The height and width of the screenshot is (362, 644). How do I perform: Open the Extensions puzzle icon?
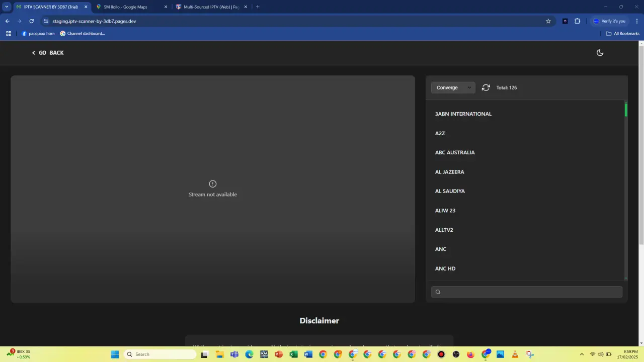tap(577, 21)
